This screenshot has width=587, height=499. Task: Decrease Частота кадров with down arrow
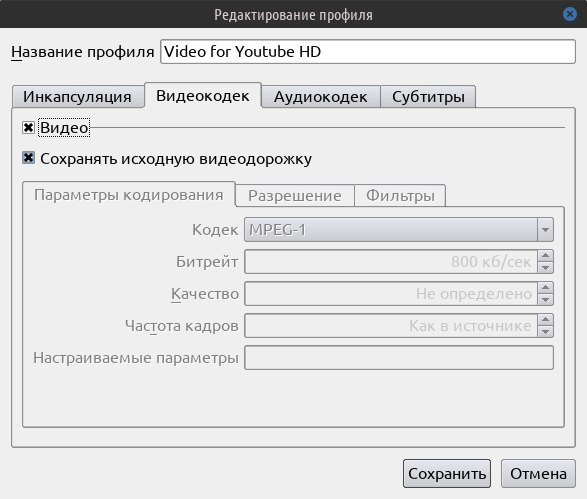click(x=545, y=331)
